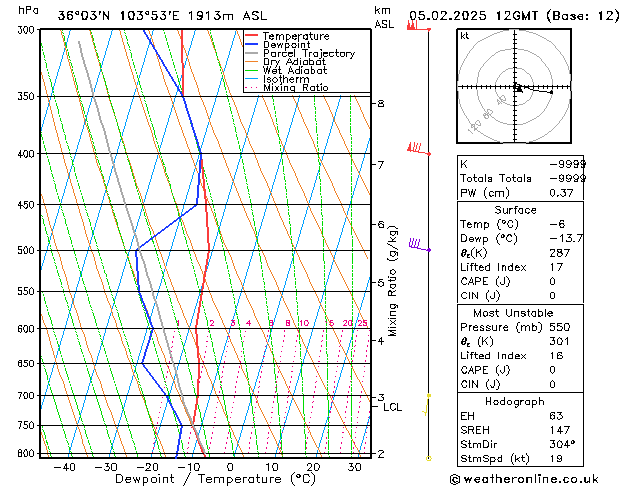The width and height of the screenshot is (629, 486).
Task: Click the 'SREH' value 147
Action: pos(560,430)
